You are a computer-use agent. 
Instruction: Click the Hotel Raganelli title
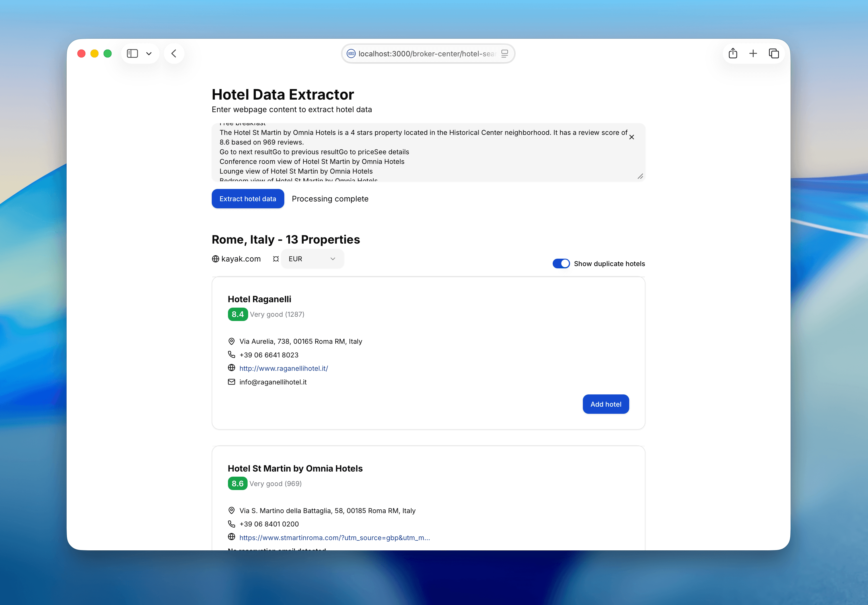pos(259,299)
